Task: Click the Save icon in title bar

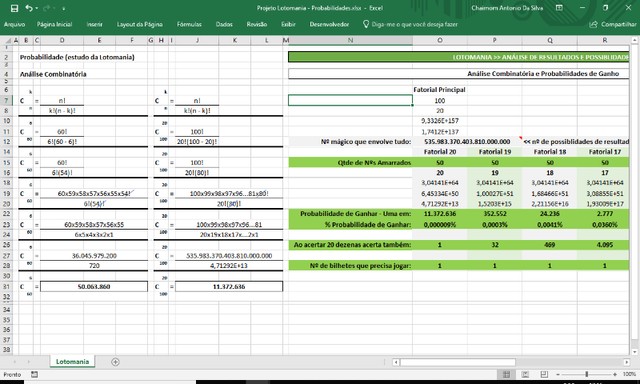Action: pyautogui.click(x=14, y=8)
